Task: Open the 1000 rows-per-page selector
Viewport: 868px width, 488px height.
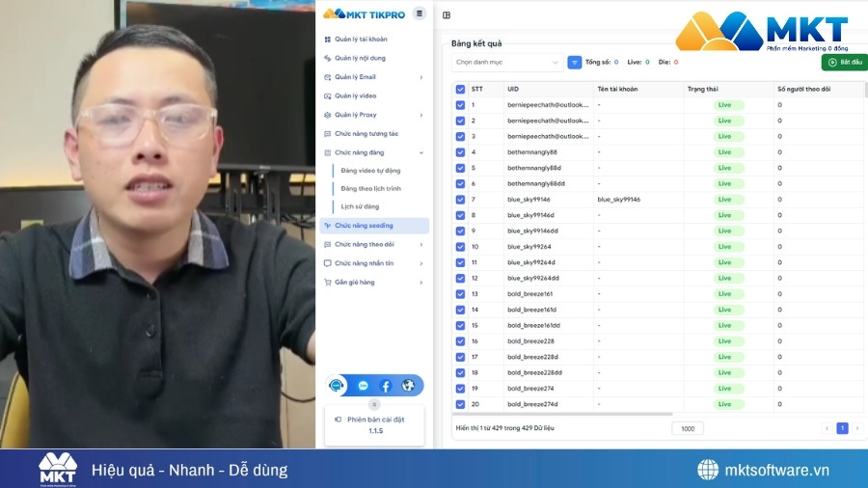Action: 688,428
